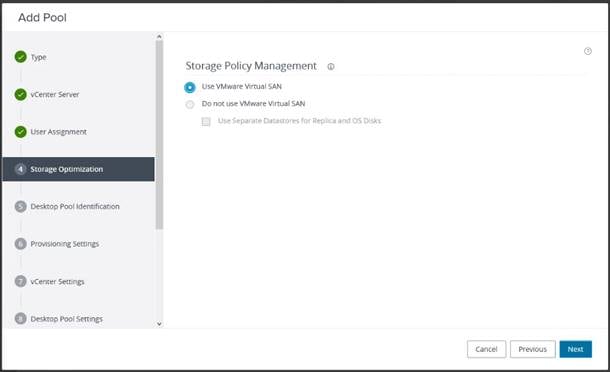Click the Next button
The height and width of the screenshot is (372, 610).
pyautogui.click(x=575, y=349)
